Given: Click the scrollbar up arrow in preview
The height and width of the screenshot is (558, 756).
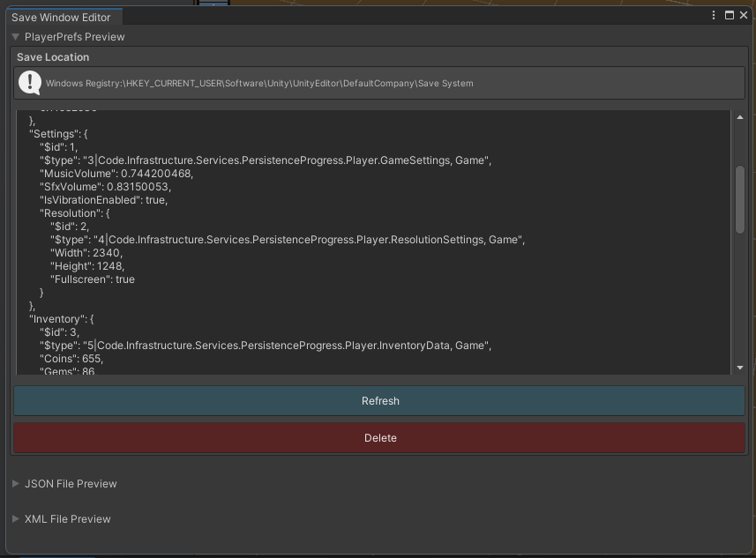Looking at the screenshot, I should click(740, 117).
